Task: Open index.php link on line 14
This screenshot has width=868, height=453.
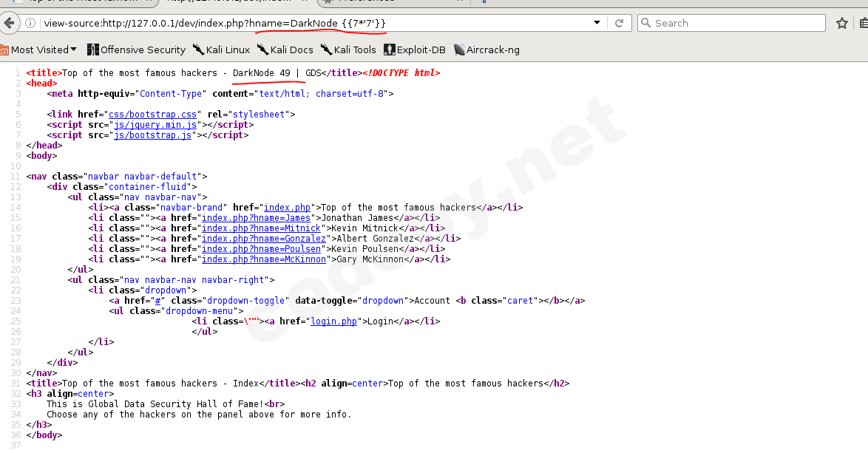Action: click(x=287, y=208)
